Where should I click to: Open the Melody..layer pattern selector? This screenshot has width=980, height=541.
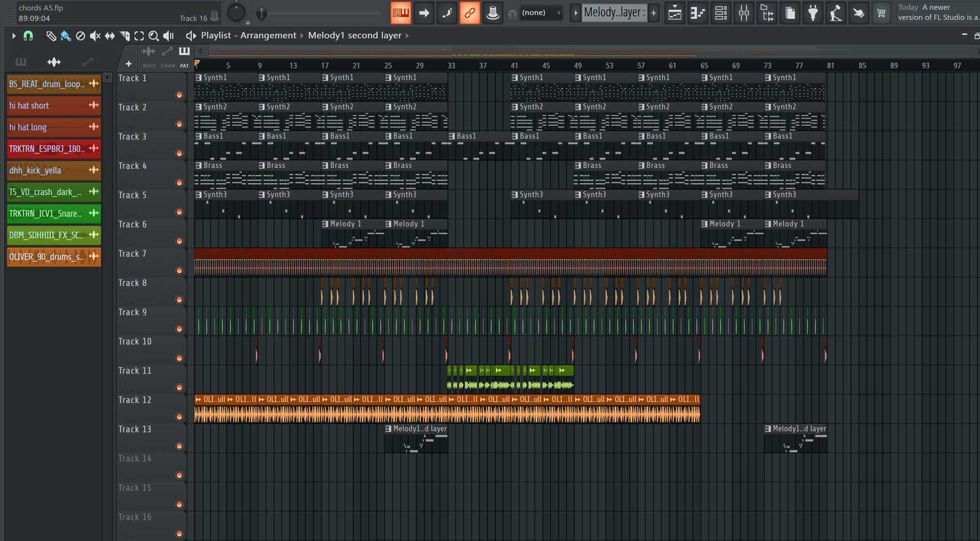pos(614,13)
